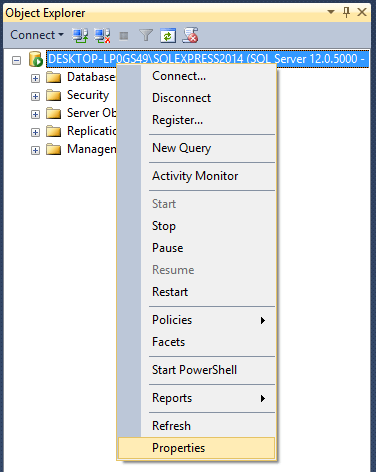376x472 pixels.
Task: Expand the Server Objects node
Action: pos(35,114)
